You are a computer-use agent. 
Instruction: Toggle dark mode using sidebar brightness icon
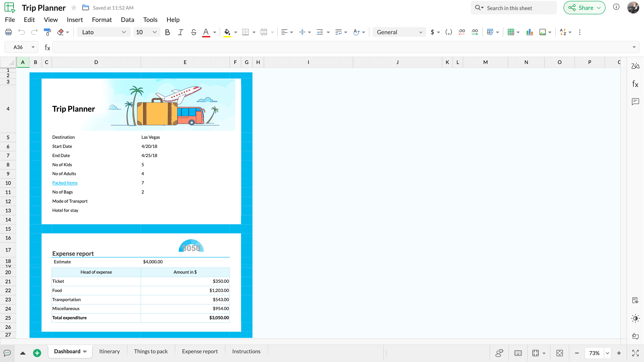point(635,318)
